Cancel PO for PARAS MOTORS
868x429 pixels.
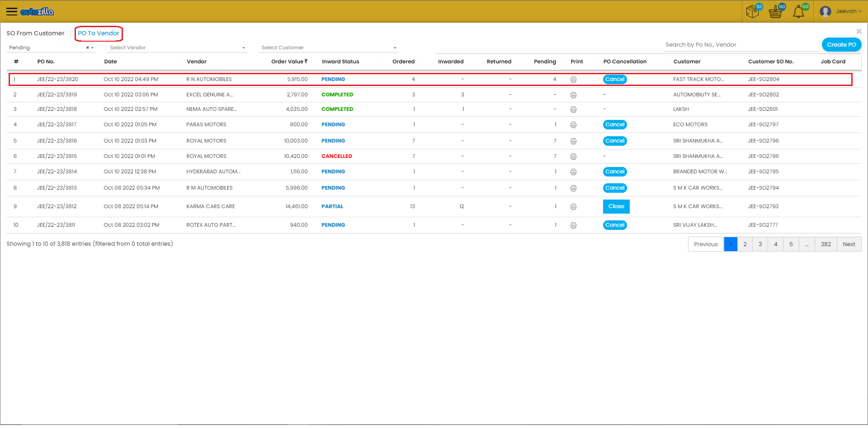point(615,124)
